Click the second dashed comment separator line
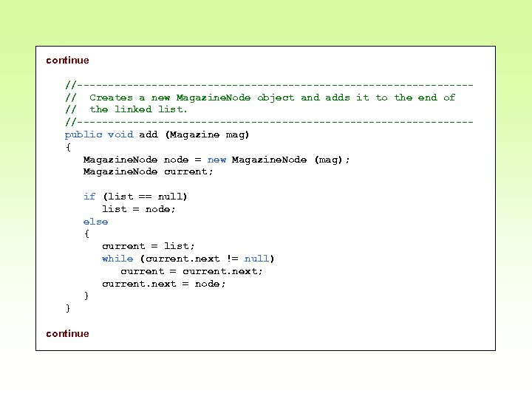Viewport: 532px width, 399px height. click(x=269, y=121)
